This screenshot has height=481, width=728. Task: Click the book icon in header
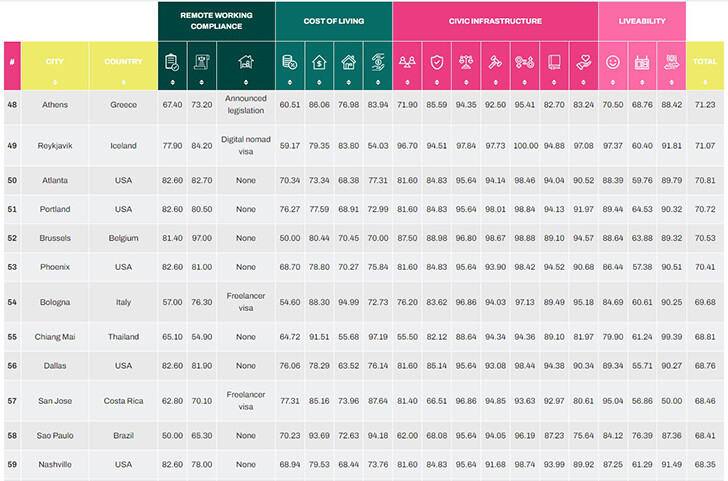[x=553, y=62]
